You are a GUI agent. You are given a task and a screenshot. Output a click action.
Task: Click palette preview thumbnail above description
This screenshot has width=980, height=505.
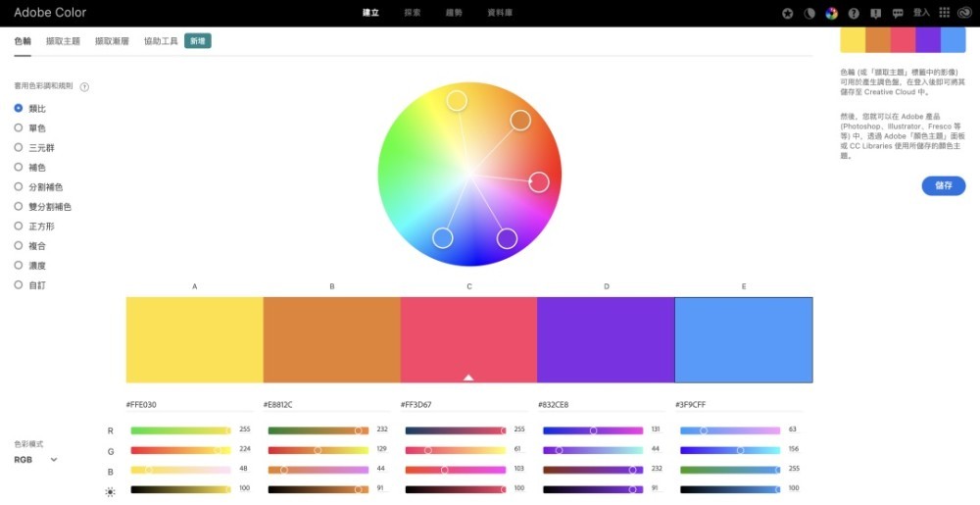click(x=903, y=39)
